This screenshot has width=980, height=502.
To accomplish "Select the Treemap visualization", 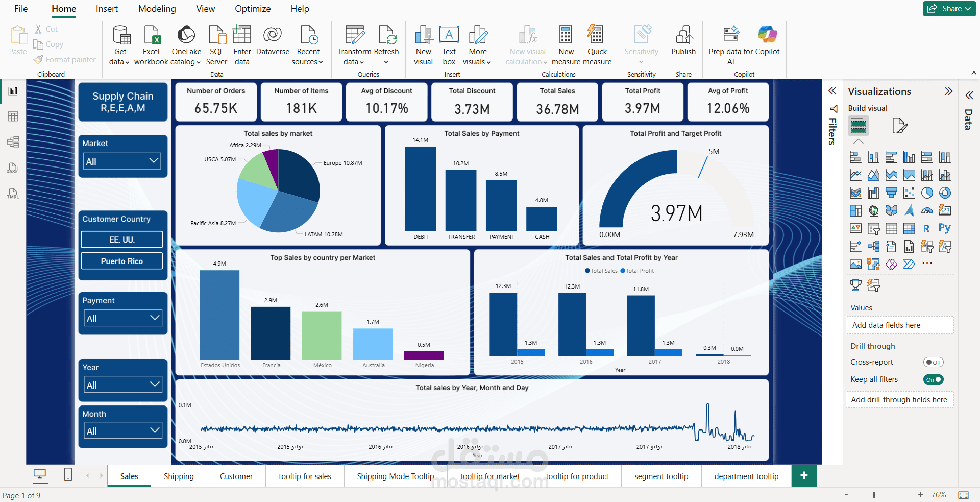I will [x=855, y=210].
